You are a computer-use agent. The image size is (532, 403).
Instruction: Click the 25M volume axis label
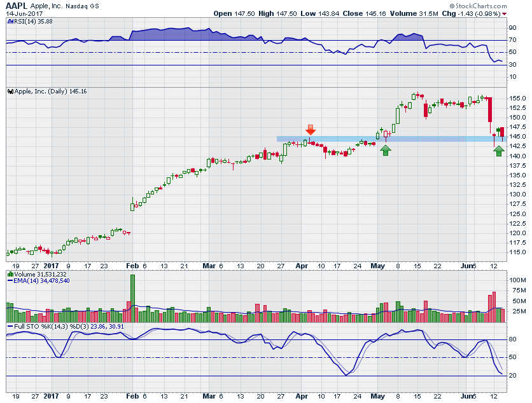pyautogui.click(x=519, y=311)
